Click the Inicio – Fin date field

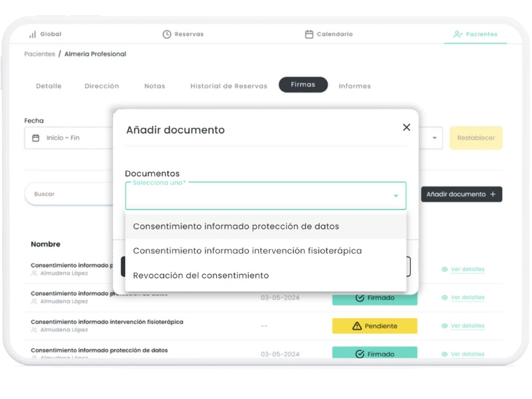pos(68,138)
